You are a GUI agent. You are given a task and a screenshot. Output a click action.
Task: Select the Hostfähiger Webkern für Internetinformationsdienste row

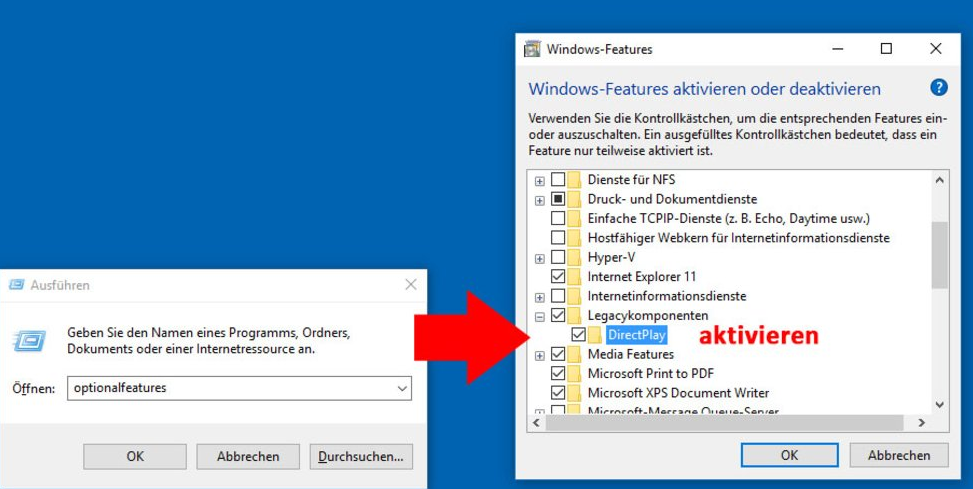pyautogui.click(x=738, y=238)
